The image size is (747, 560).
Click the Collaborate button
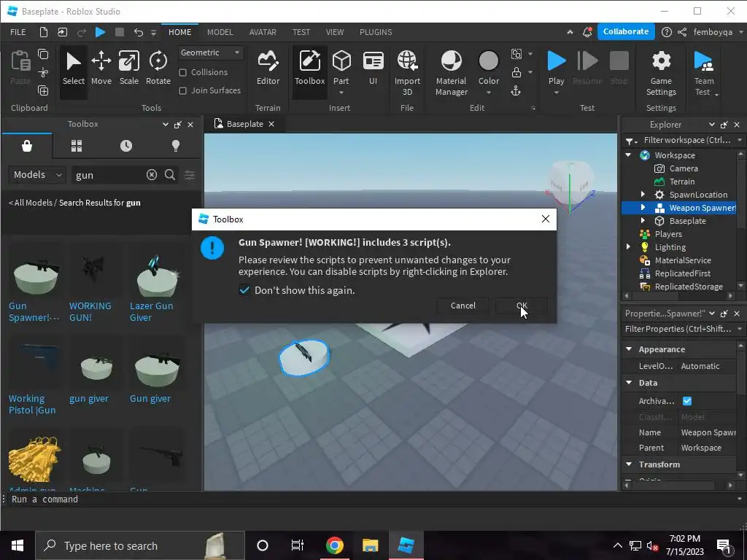625,31
